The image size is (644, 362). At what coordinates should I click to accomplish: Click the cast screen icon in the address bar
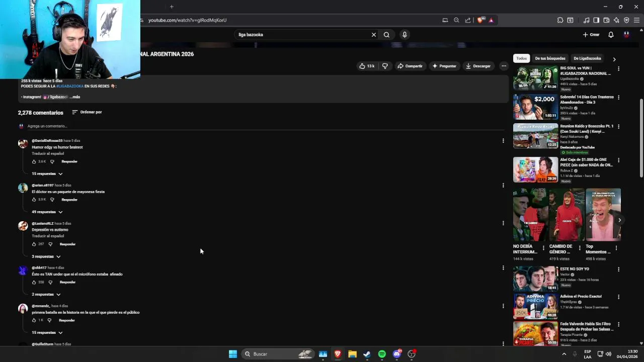pyautogui.click(x=445, y=20)
